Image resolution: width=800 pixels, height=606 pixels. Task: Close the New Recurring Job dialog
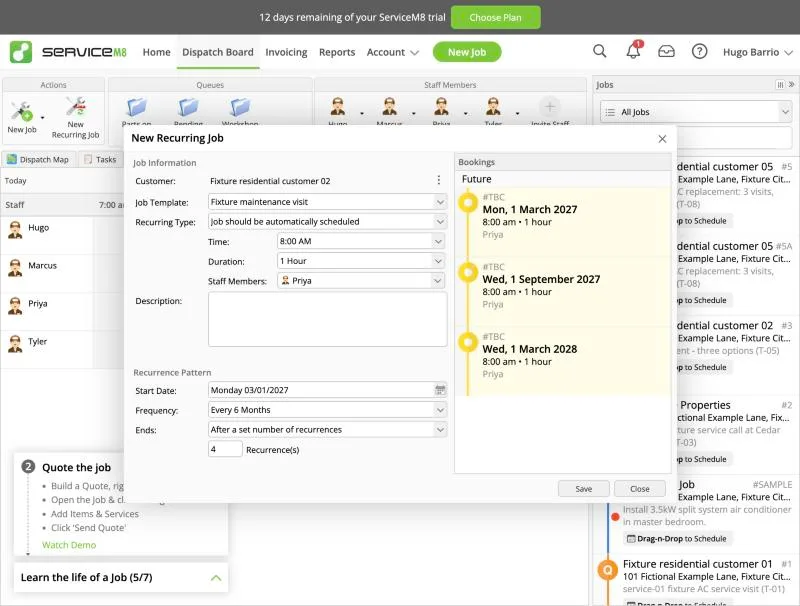662,139
